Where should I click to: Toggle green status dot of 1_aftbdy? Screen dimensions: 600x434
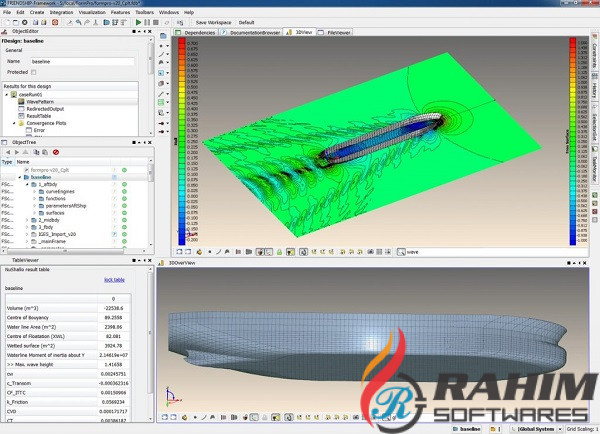point(124,184)
